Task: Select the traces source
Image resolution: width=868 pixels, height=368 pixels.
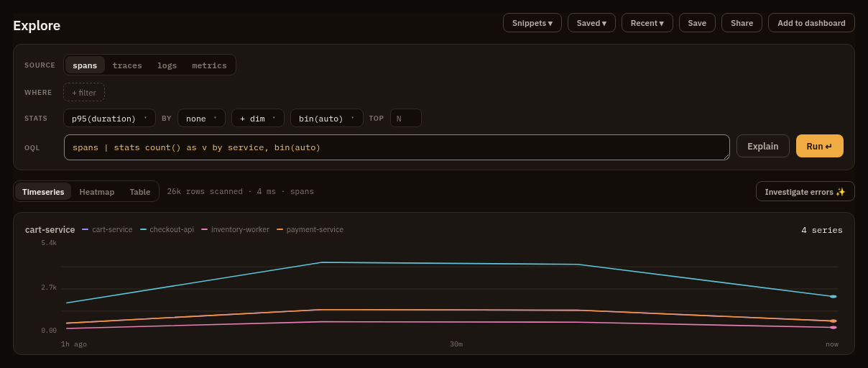Action: (x=127, y=65)
